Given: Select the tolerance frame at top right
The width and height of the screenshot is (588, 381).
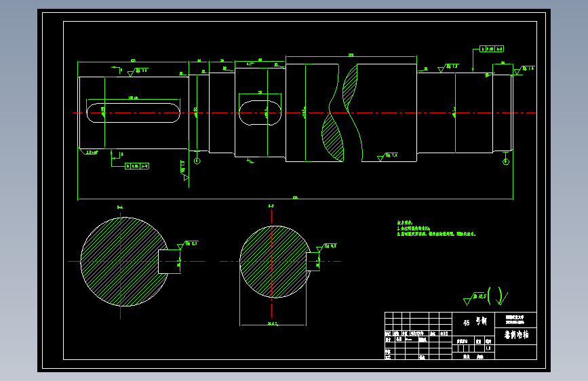Looking at the screenshot, I should click(492, 49).
